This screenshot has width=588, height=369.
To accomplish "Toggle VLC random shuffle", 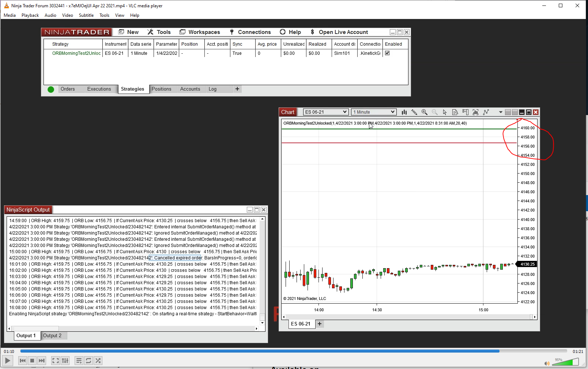I will click(98, 361).
